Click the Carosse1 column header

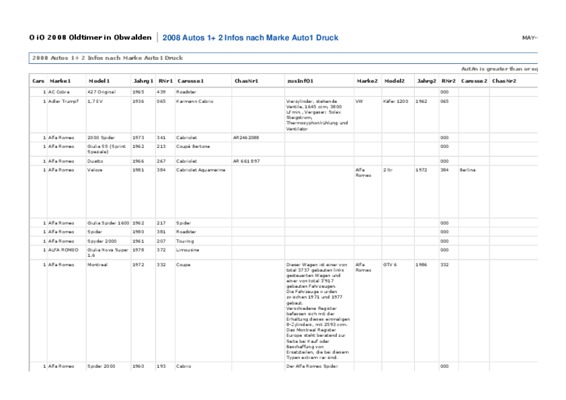pyautogui.click(x=191, y=81)
